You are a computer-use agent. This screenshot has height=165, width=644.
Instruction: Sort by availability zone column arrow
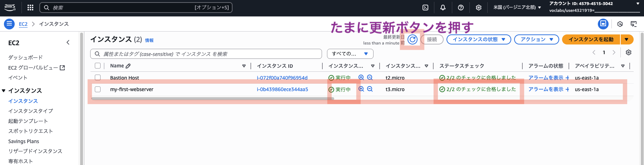(623, 66)
